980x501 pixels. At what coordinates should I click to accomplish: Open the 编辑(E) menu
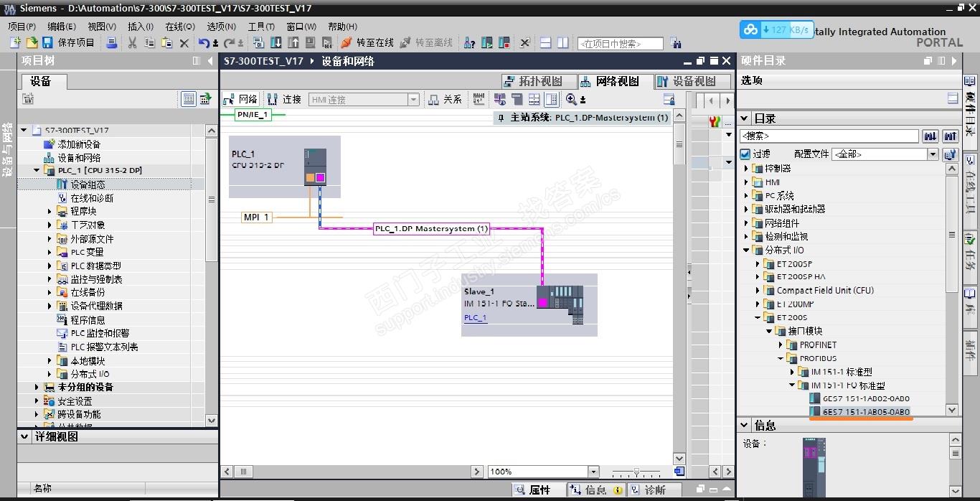(62, 27)
